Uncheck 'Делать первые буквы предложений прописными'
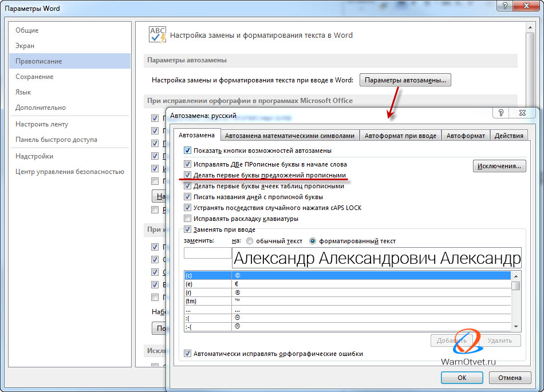 click(187, 175)
